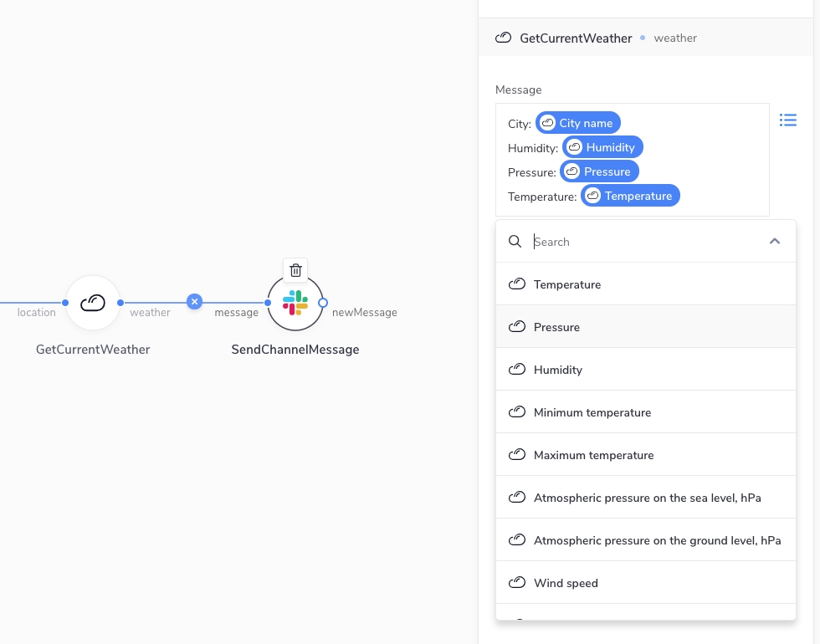Viewport: 820px width, 644px height.
Task: Choose Maximum temperature from list
Action: (x=594, y=455)
